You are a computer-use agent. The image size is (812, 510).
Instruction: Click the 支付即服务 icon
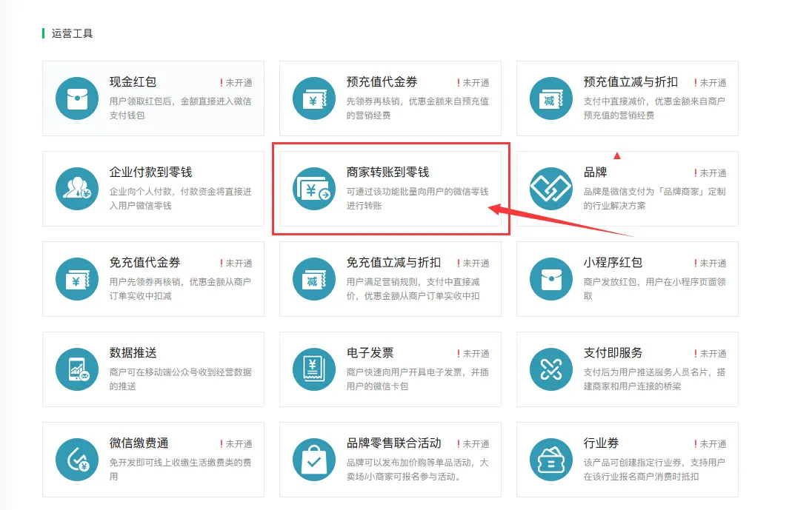pyautogui.click(x=551, y=369)
